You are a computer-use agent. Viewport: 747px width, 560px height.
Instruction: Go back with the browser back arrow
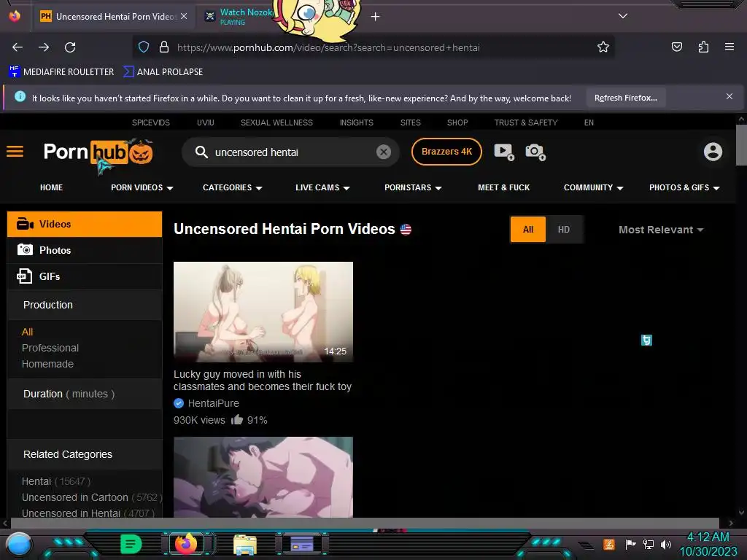pos(18,47)
